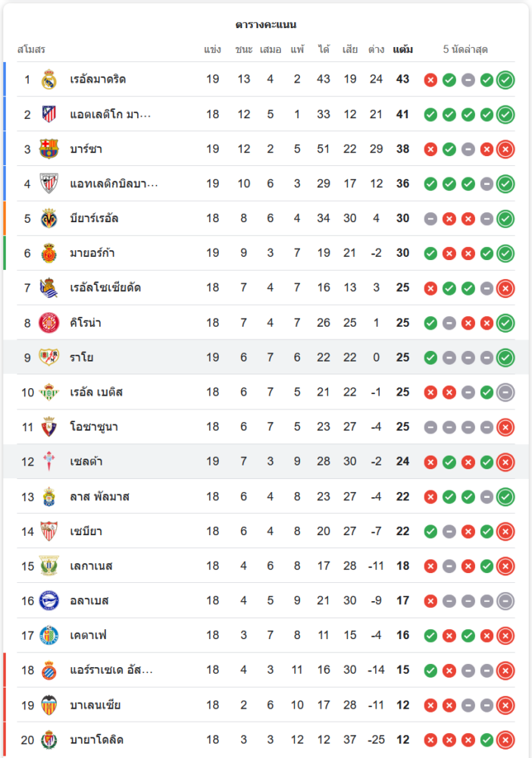Screen dimensions: 532x758
Task: Open the บาเลนเซีย team link
Action: [95, 706]
